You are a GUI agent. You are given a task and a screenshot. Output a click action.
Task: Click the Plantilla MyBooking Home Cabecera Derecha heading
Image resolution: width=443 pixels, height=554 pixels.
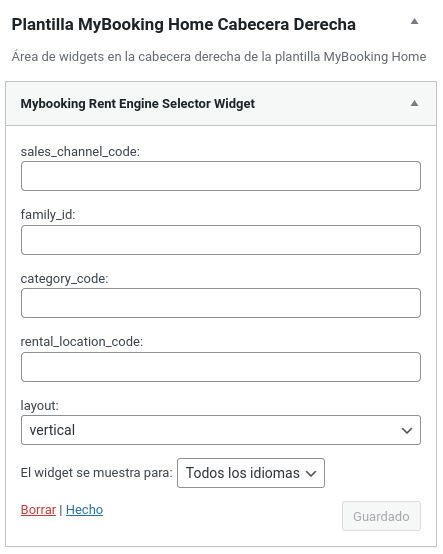(x=183, y=24)
